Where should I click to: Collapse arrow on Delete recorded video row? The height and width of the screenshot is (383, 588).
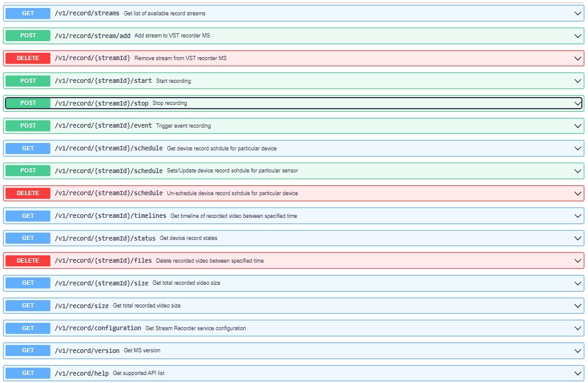coord(578,261)
